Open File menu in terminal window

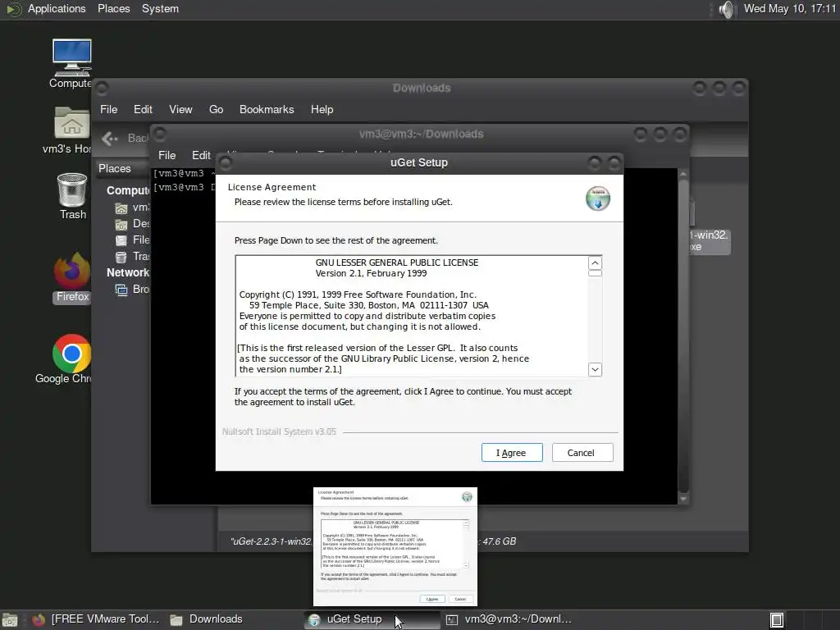click(167, 155)
